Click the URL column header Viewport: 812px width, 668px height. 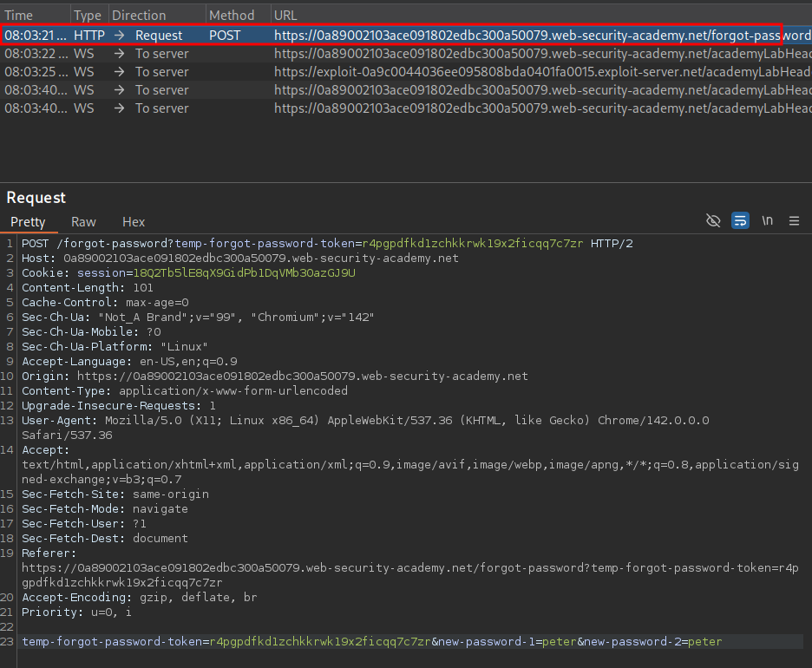285,16
